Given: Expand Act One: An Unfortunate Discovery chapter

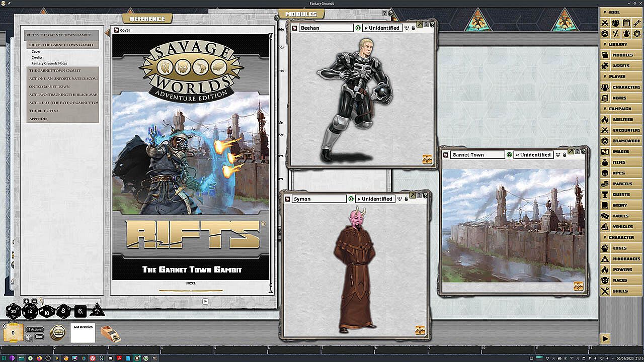Looking at the screenshot, I should (63, 78).
